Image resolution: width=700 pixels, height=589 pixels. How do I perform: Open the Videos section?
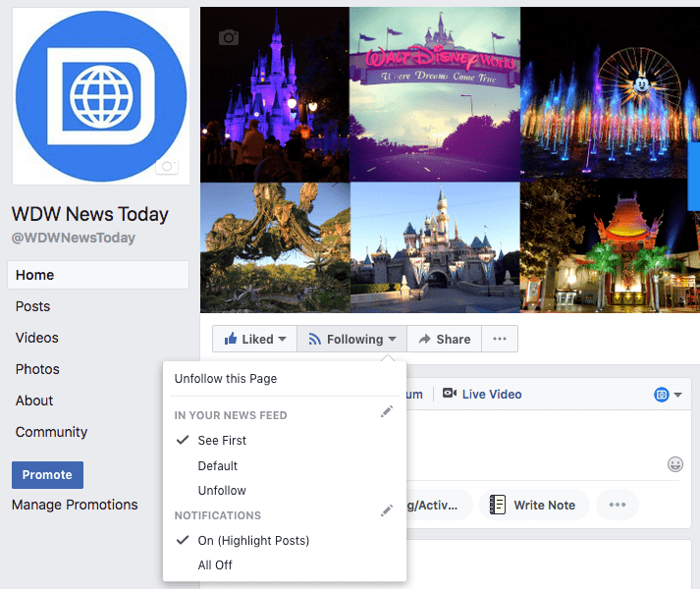click(36, 338)
